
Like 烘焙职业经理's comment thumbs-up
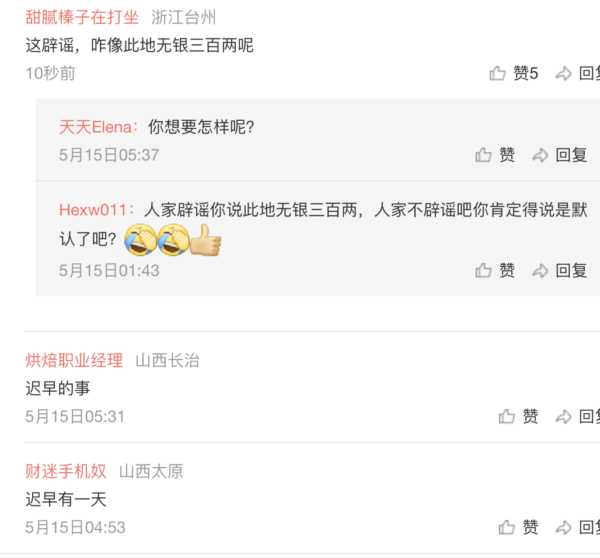tap(507, 416)
